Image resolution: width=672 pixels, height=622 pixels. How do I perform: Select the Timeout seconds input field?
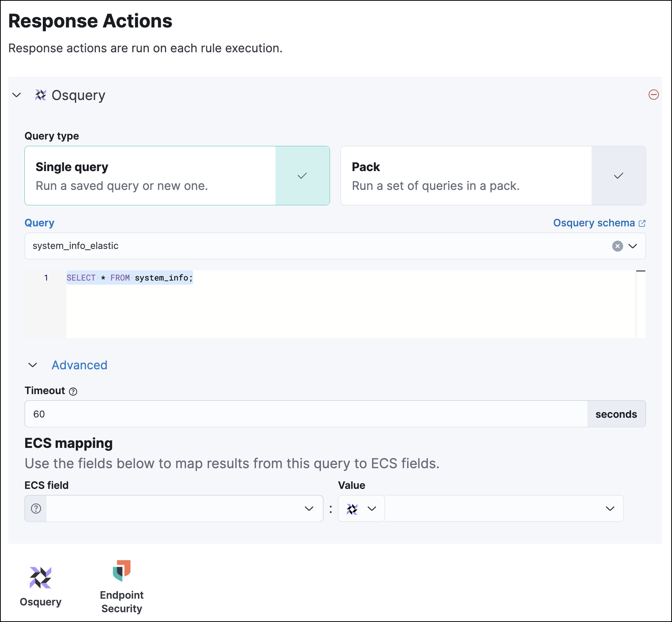point(301,414)
